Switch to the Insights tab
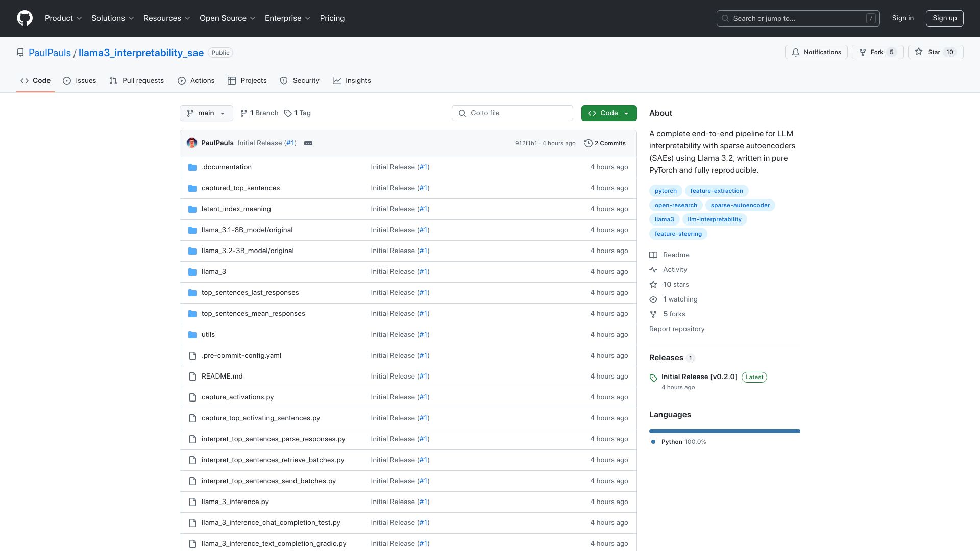 click(x=352, y=81)
